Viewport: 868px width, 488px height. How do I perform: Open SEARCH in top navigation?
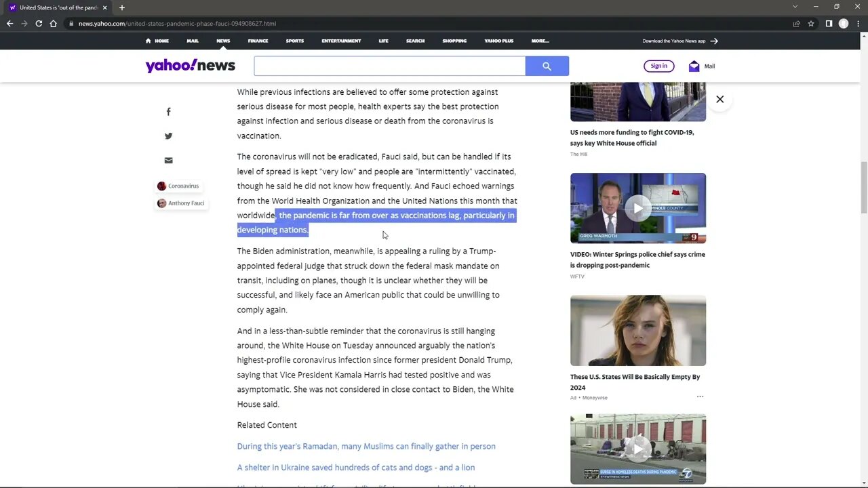pyautogui.click(x=416, y=41)
